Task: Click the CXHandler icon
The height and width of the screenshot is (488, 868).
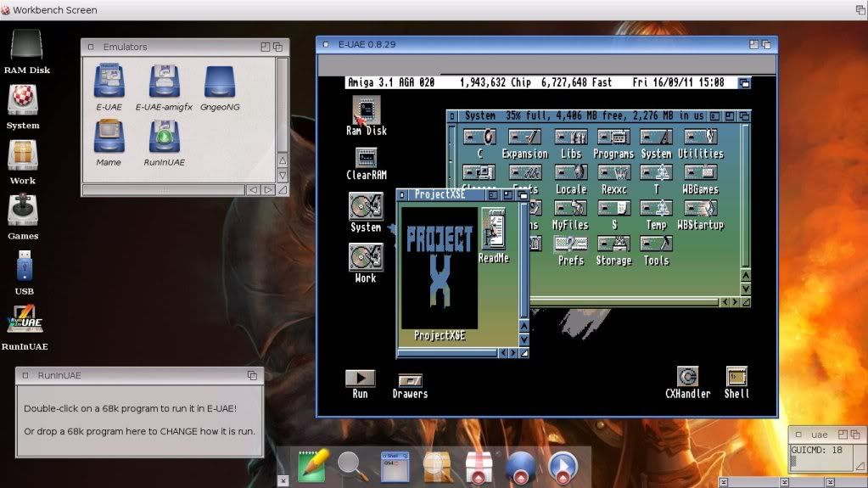Action: pyautogui.click(x=687, y=377)
